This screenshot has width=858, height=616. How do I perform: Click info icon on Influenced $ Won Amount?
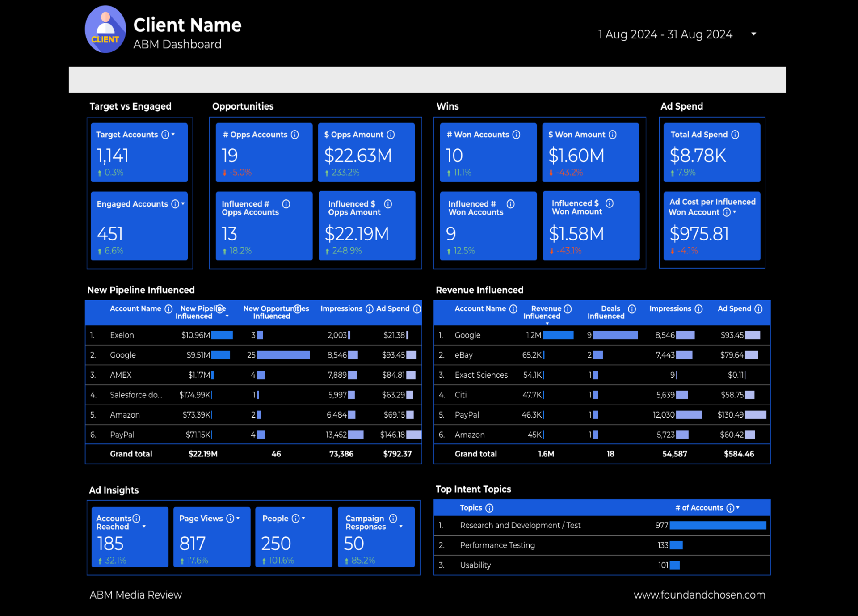coord(610,203)
